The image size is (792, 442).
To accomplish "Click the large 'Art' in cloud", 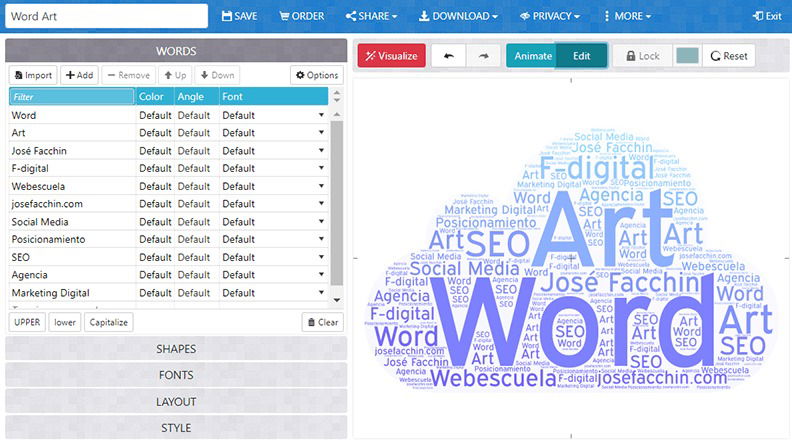I will (604, 230).
